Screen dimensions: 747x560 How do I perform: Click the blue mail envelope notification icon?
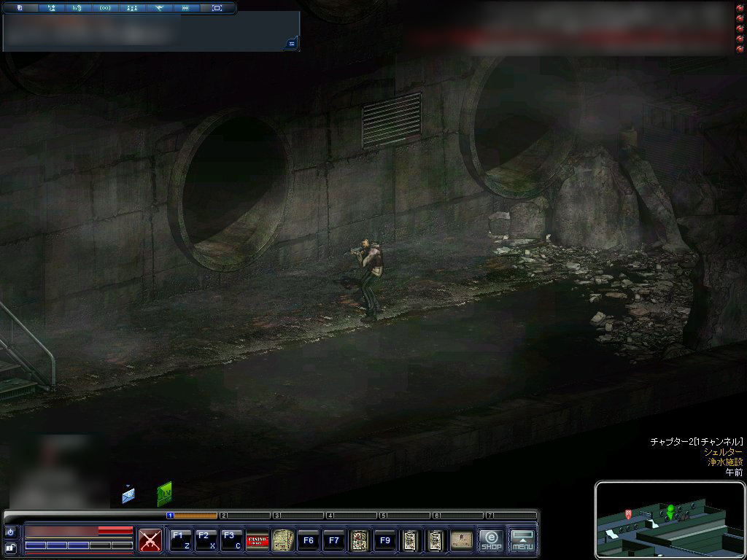coord(128,495)
